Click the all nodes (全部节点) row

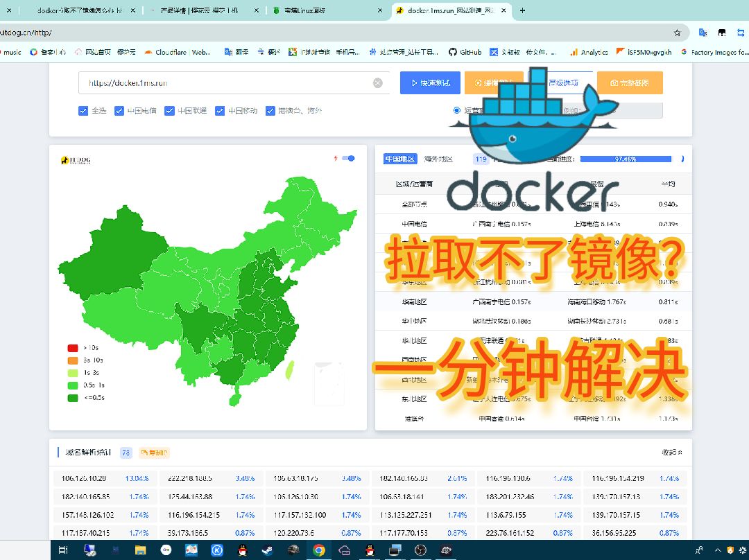[533, 204]
